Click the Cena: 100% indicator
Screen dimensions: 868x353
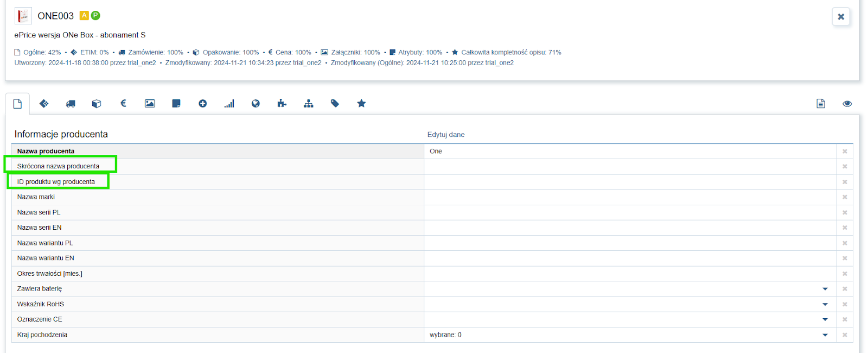290,53
